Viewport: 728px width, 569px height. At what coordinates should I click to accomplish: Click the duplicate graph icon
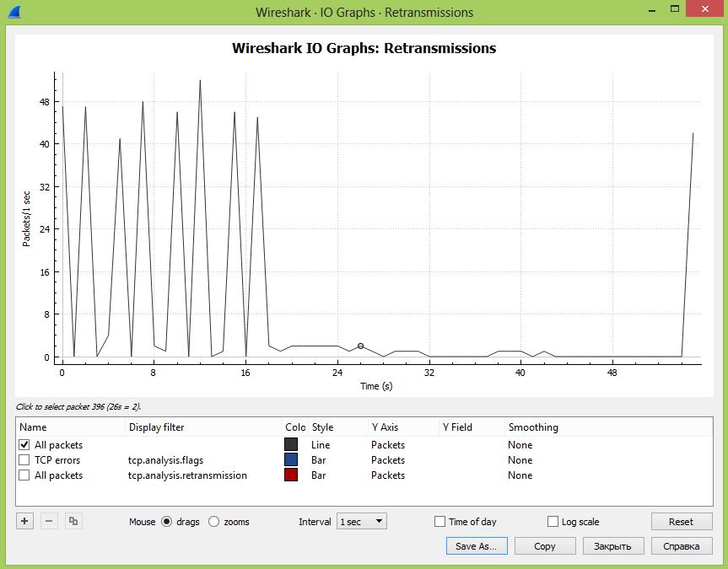[73, 521]
